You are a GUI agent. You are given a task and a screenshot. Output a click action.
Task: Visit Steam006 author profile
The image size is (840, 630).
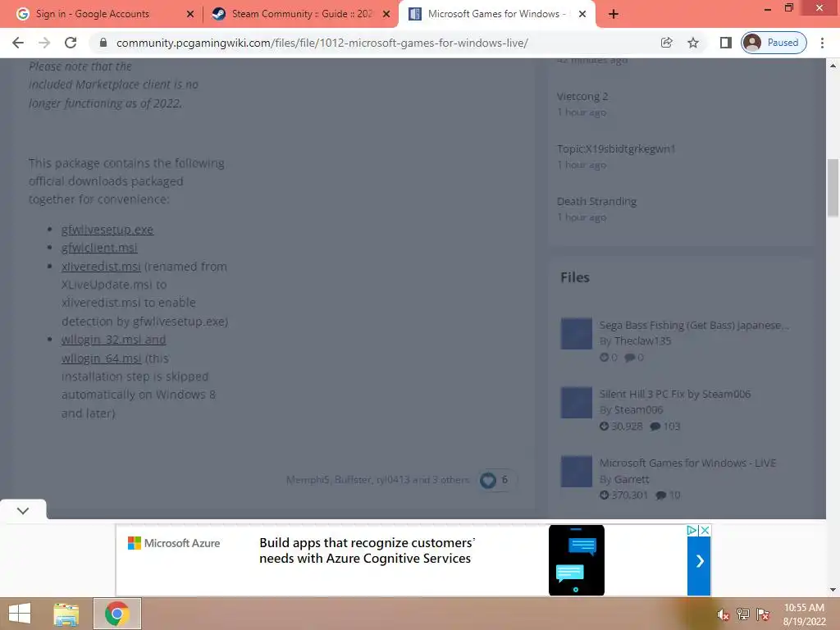click(x=638, y=410)
